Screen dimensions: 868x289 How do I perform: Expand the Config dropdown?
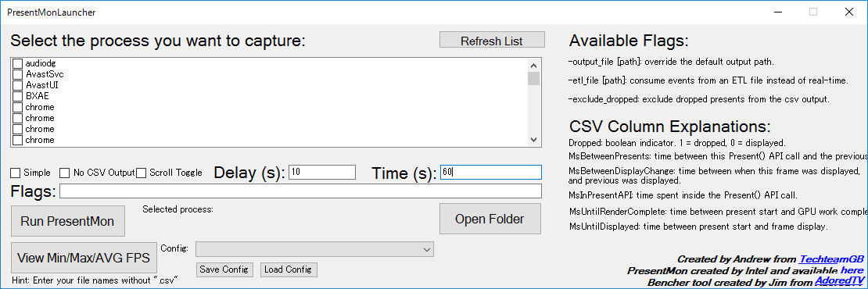pyautogui.click(x=314, y=250)
